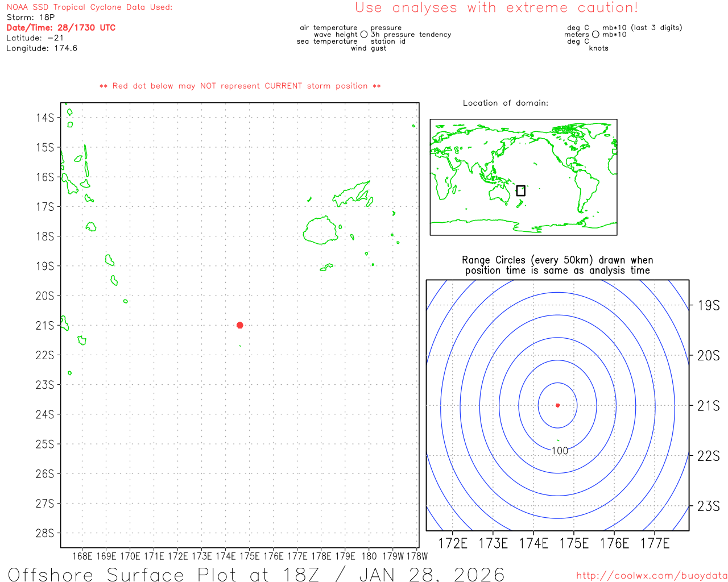Click the "Storm: 18P" text

[31, 17]
